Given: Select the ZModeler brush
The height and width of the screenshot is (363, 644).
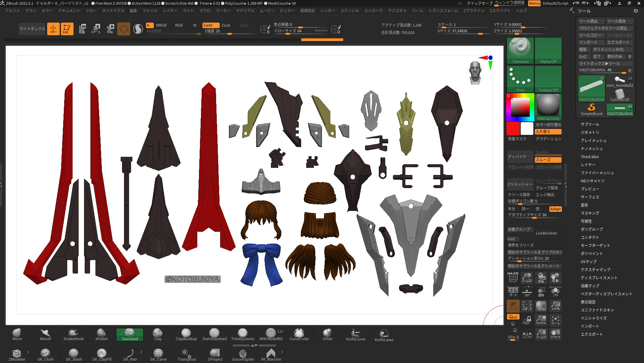Looking at the screenshot, I should pyautogui.click(x=17, y=355).
